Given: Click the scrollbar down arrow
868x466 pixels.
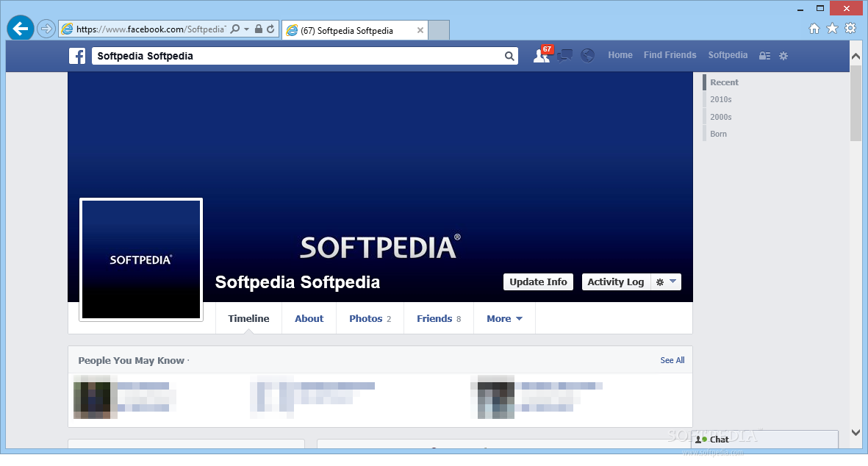Looking at the screenshot, I should 856,432.
